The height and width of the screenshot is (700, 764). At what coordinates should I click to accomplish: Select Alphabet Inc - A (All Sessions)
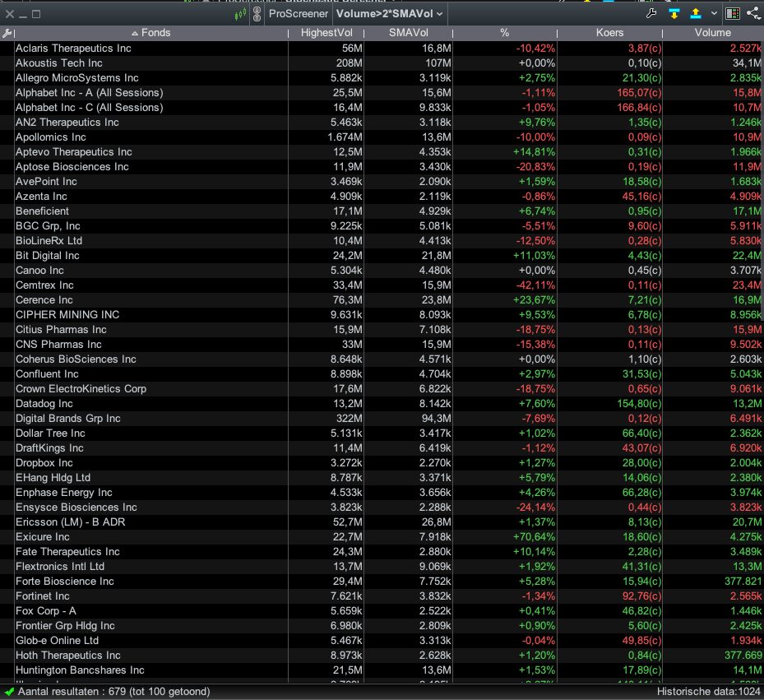[382, 93]
